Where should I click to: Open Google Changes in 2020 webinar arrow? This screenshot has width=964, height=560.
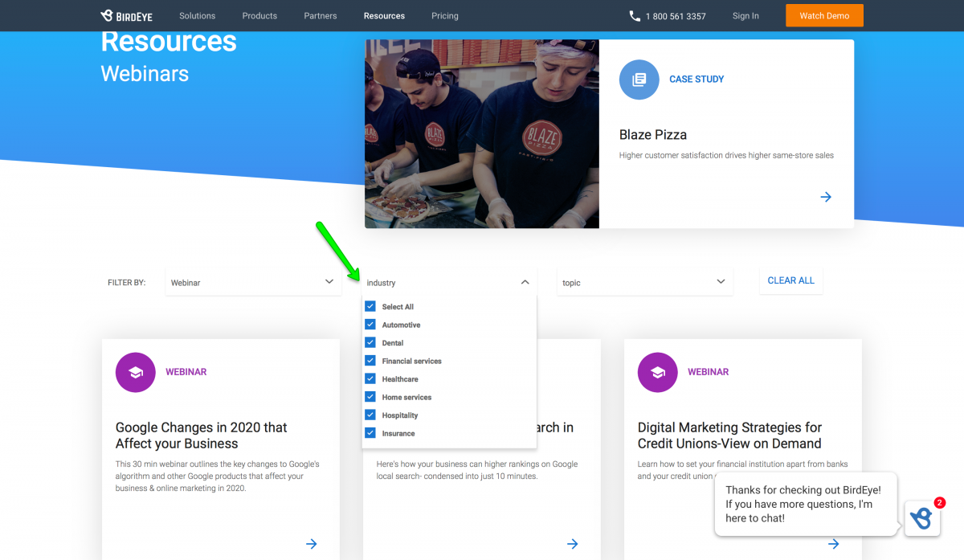tap(312, 544)
